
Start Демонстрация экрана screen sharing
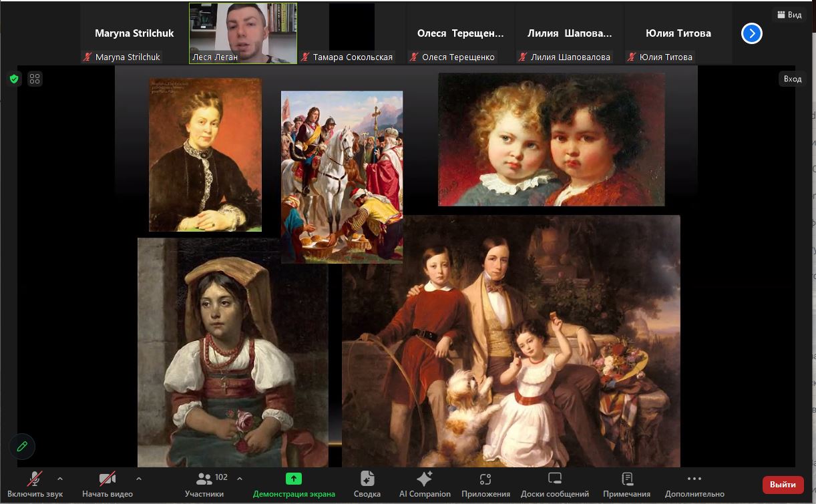pos(294,485)
